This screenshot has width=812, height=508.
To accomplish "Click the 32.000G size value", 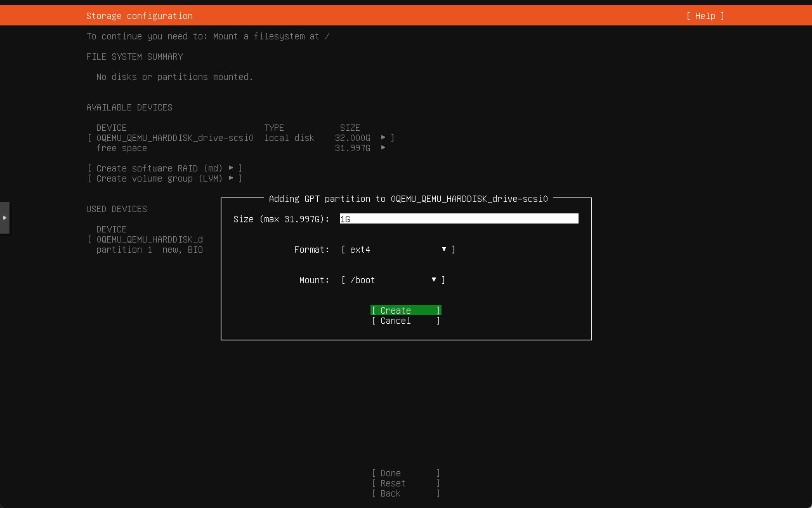I will click(x=353, y=138).
